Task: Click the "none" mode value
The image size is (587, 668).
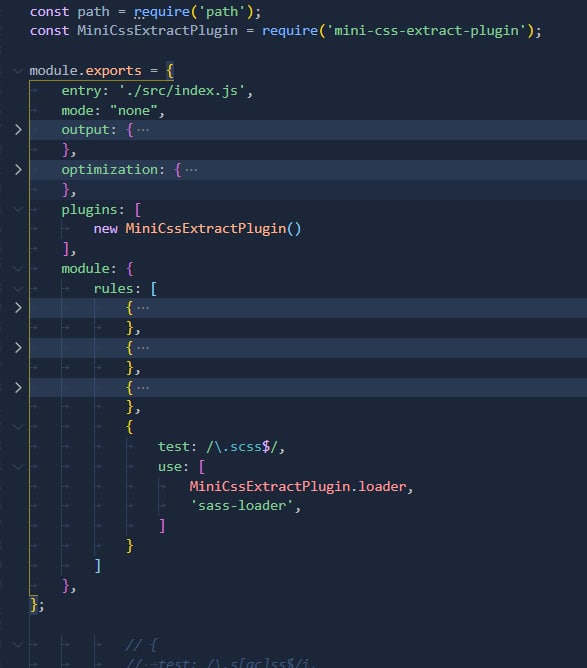Action: [134, 110]
